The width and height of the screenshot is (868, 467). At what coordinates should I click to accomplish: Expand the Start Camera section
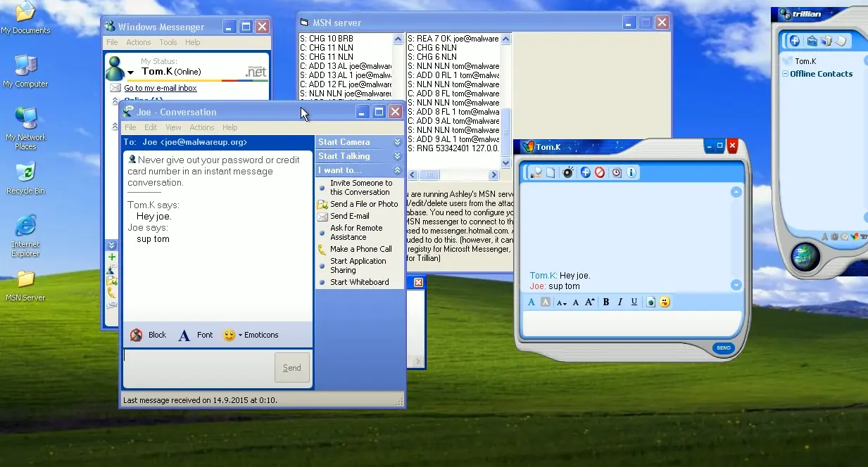coord(397,141)
